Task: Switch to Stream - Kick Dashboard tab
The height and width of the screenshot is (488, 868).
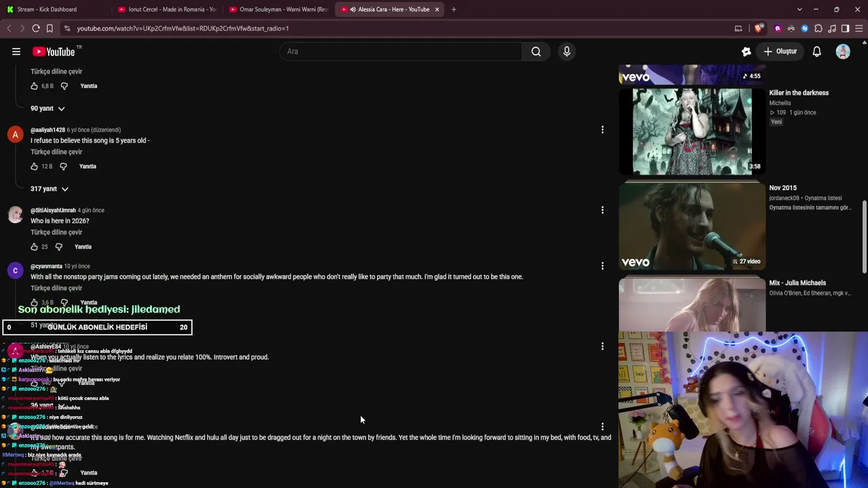Action: (54, 9)
